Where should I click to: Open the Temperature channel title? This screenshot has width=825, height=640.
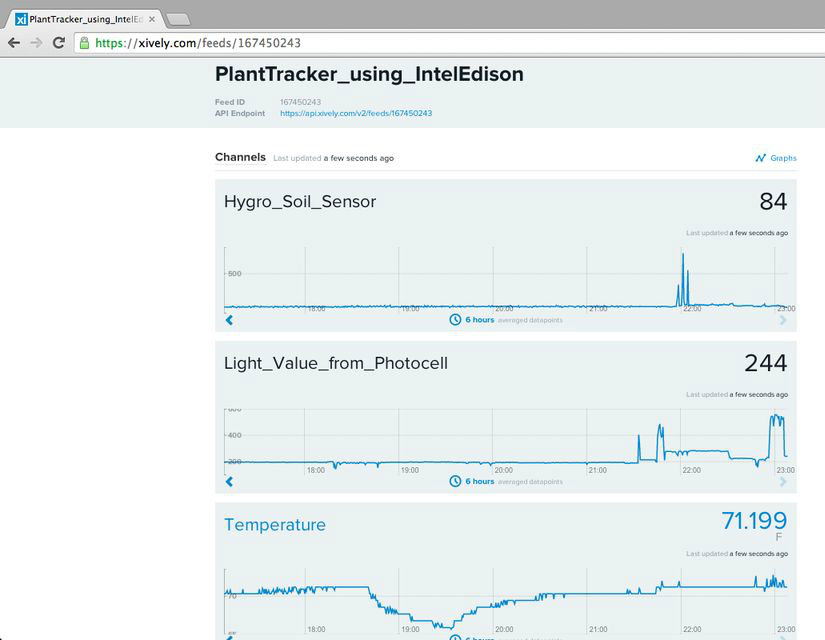275,525
